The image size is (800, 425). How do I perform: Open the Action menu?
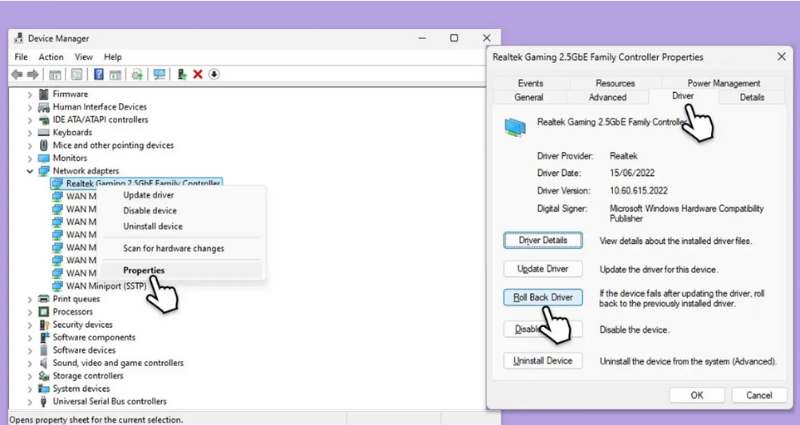[x=51, y=57]
